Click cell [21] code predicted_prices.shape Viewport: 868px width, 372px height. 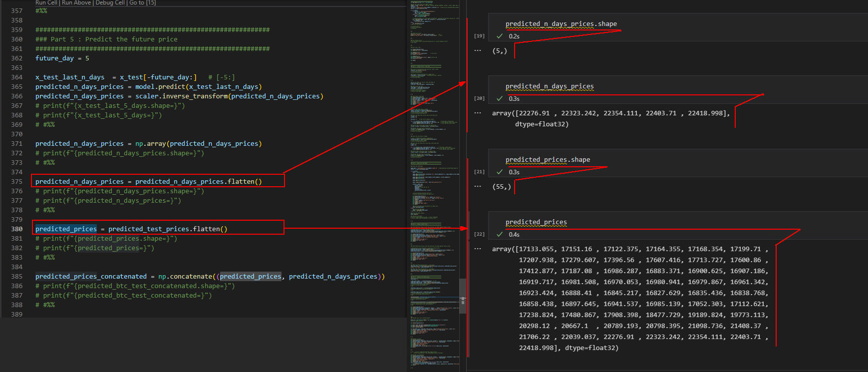[x=548, y=159]
